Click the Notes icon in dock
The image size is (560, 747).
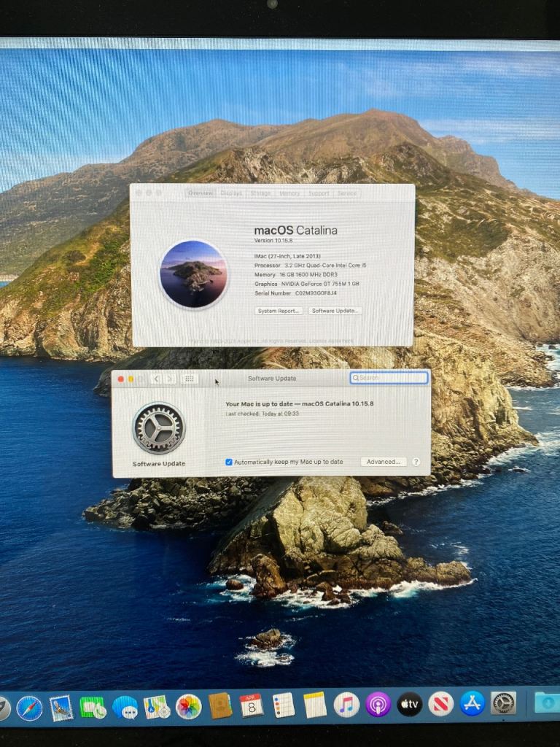coord(315,705)
